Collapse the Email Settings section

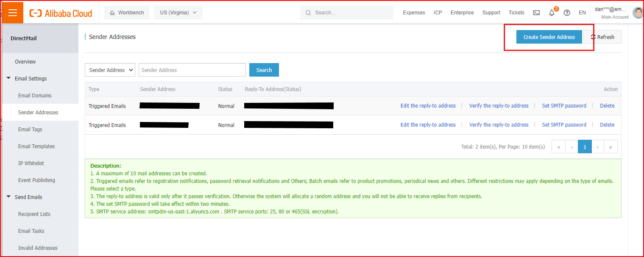click(x=8, y=78)
